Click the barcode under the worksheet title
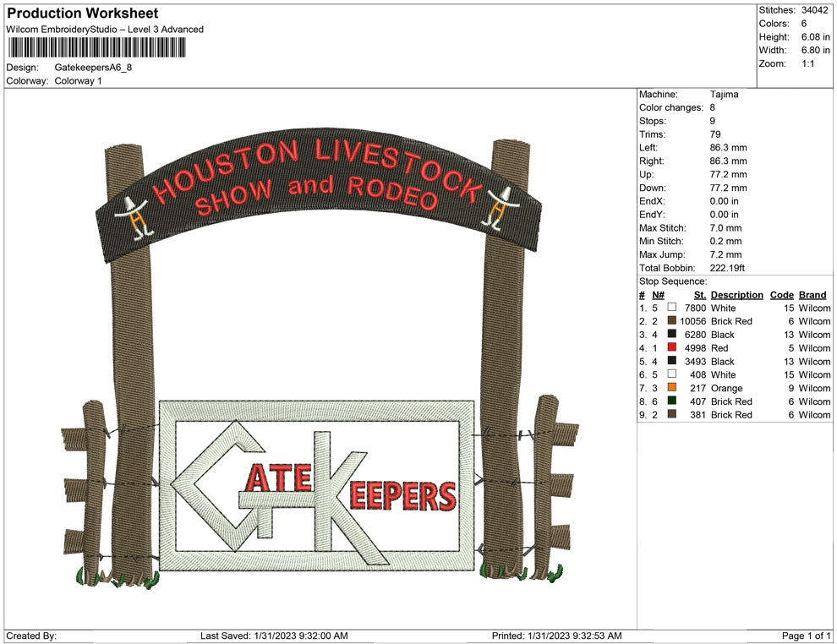 96,47
